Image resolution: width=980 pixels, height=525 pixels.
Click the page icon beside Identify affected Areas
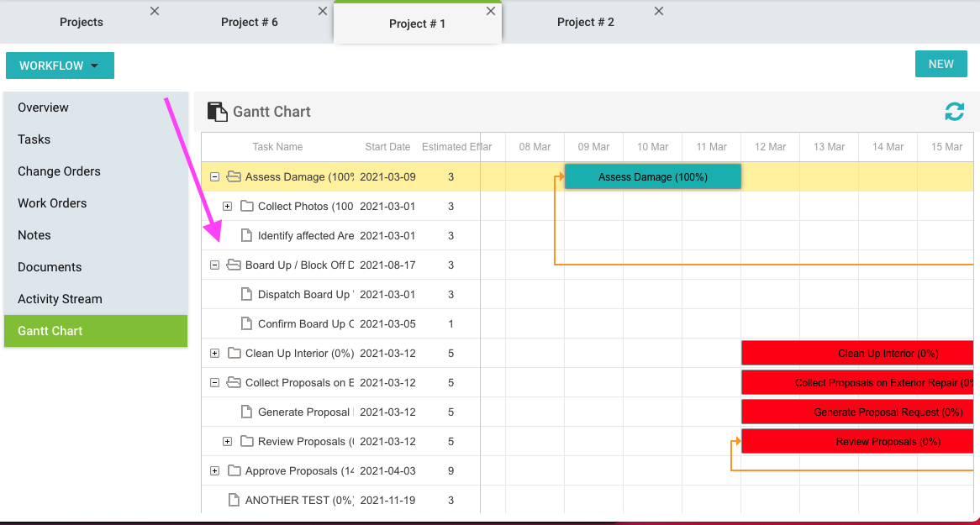pos(245,235)
